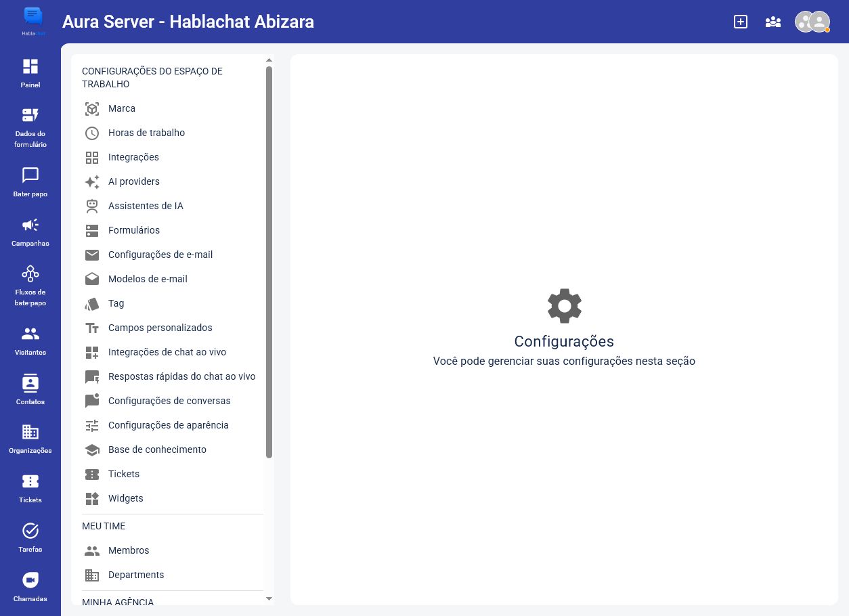Open Visitantes in the sidebar

point(30,342)
